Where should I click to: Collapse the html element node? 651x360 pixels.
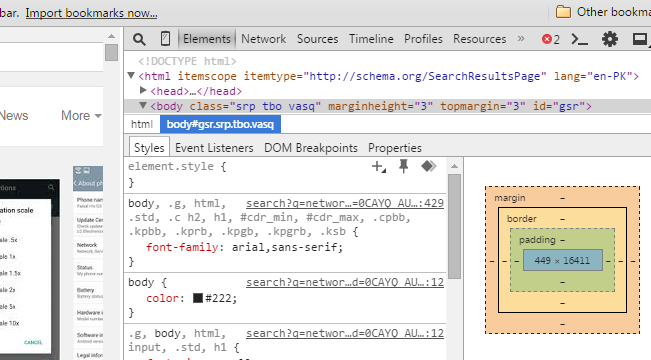click(x=131, y=76)
